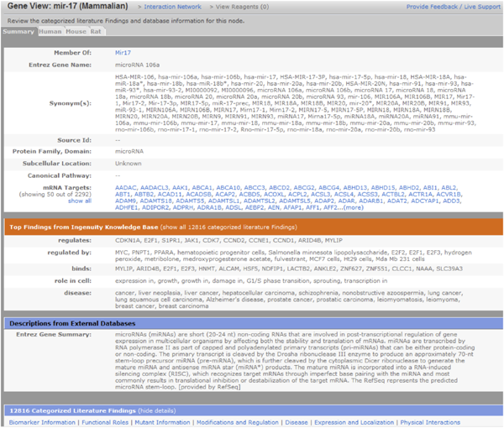Click 'show all' under mRNA Targets
Screen dimensions: 504x428
pos(80,201)
